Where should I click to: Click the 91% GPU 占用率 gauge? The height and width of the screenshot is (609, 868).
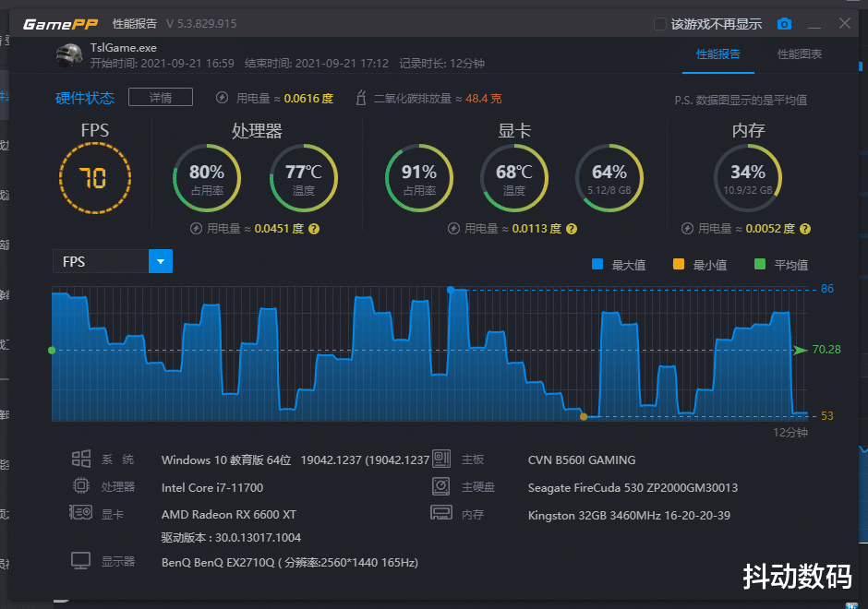(x=419, y=178)
